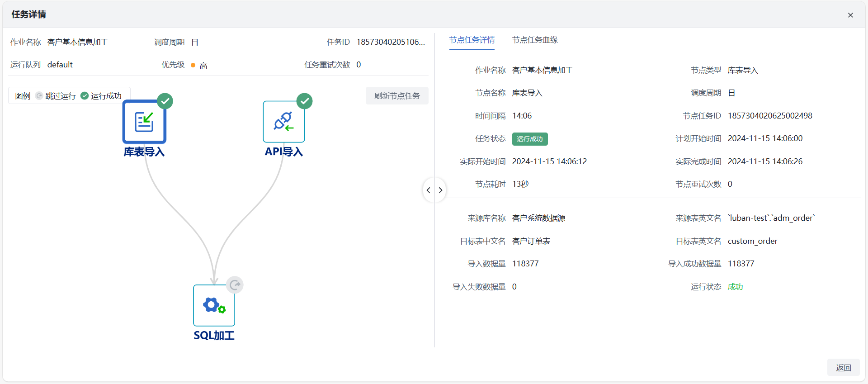The height and width of the screenshot is (384, 868).
Task: Click the 任务详情 dialog title
Action: (28, 14)
